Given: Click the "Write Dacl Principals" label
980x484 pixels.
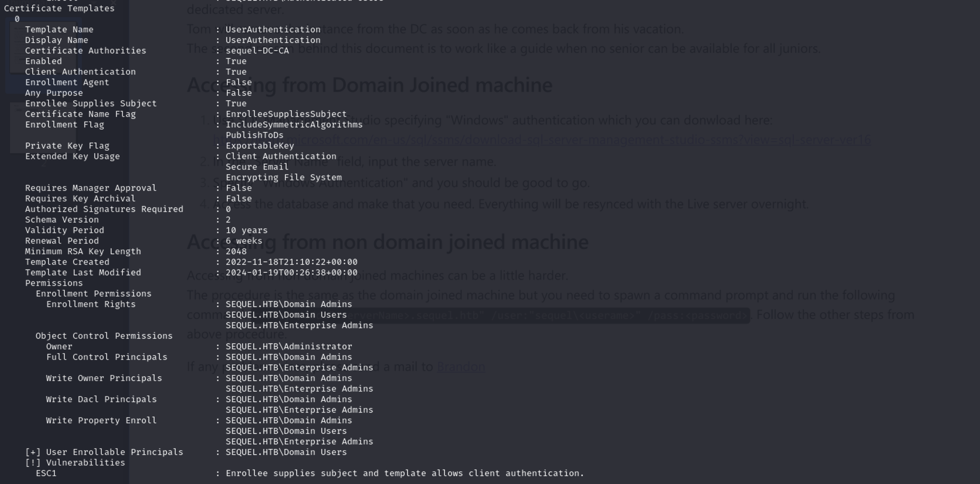Looking at the screenshot, I should 101,399.
